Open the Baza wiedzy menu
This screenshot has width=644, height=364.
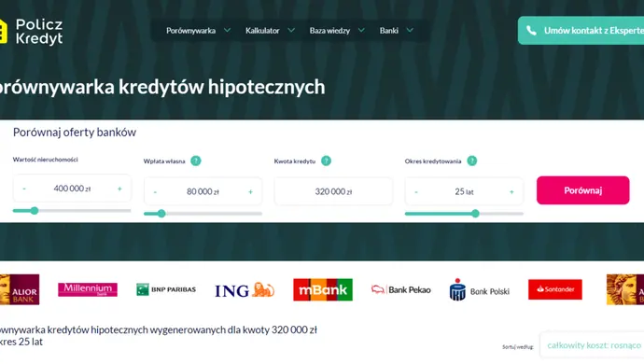pyautogui.click(x=329, y=31)
